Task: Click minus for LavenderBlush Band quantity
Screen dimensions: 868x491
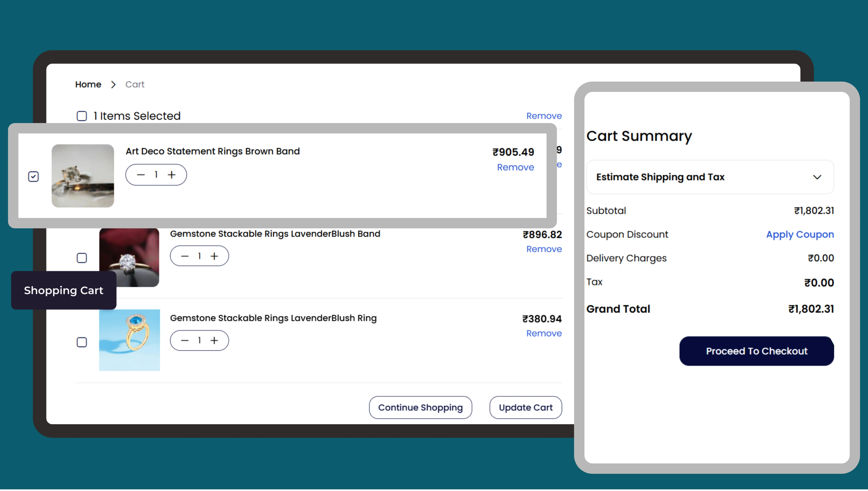Action: click(x=185, y=256)
